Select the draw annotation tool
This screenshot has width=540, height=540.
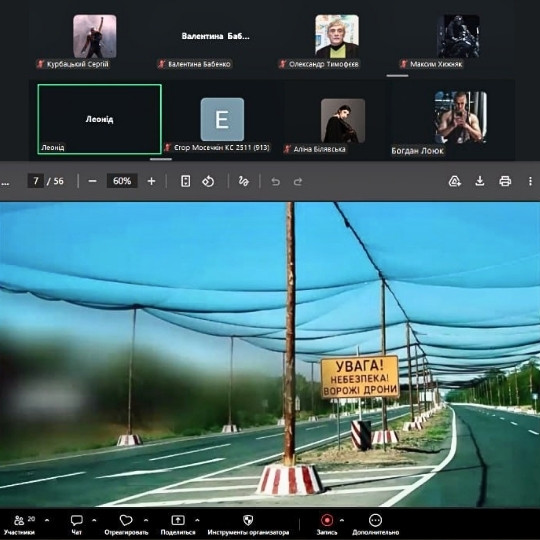pos(243,181)
